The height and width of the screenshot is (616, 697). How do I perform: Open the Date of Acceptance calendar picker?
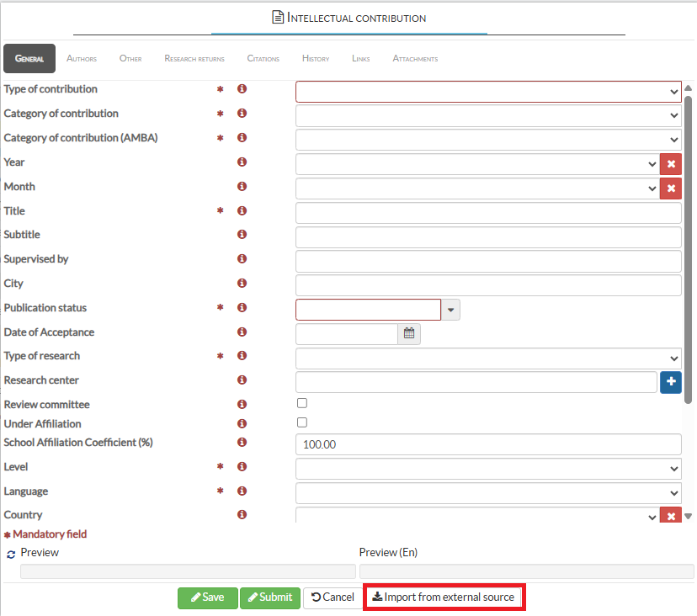pyautogui.click(x=409, y=333)
